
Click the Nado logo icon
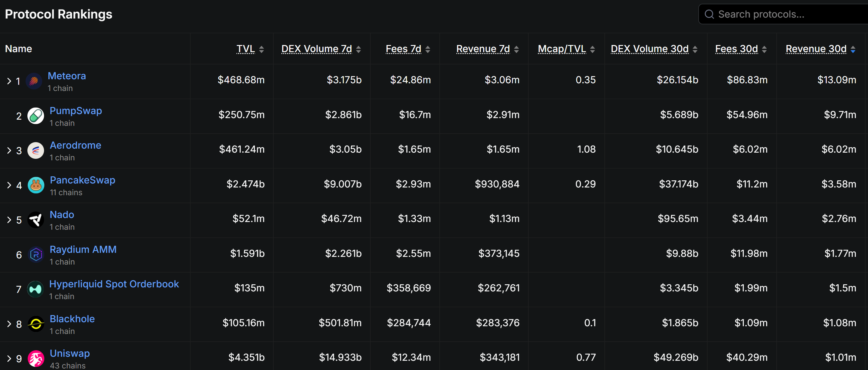click(x=36, y=220)
